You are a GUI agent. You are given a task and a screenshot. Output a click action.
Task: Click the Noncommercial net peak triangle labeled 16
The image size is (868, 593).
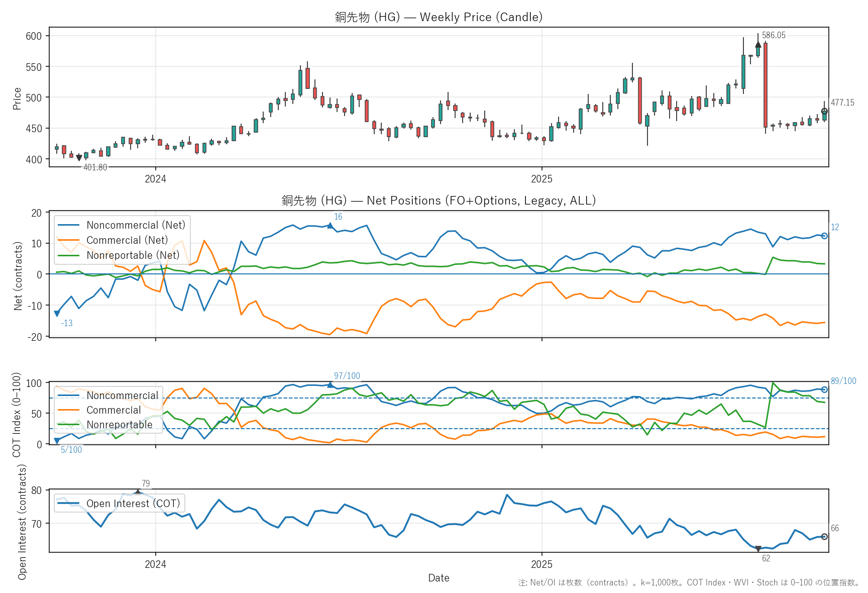[x=330, y=226]
